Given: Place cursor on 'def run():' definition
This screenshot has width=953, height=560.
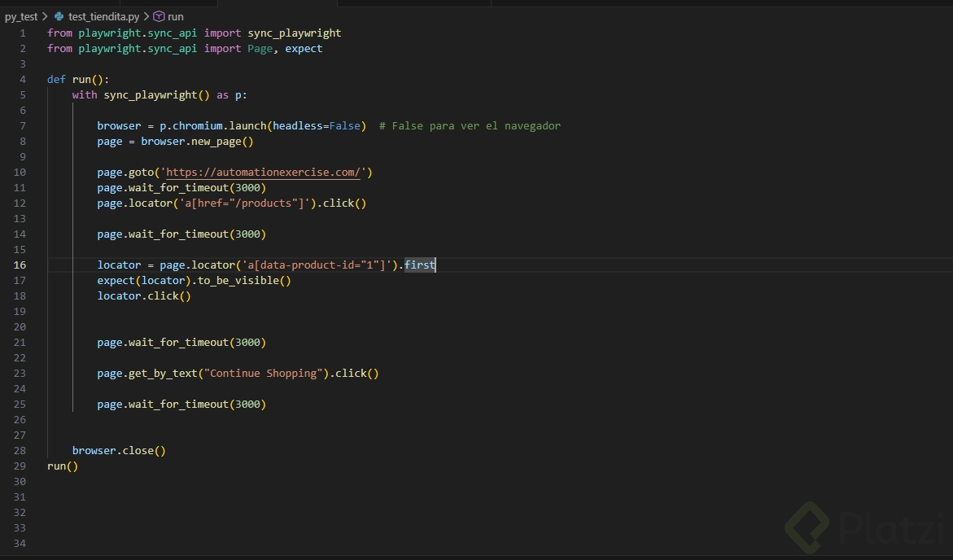Looking at the screenshot, I should coord(78,80).
